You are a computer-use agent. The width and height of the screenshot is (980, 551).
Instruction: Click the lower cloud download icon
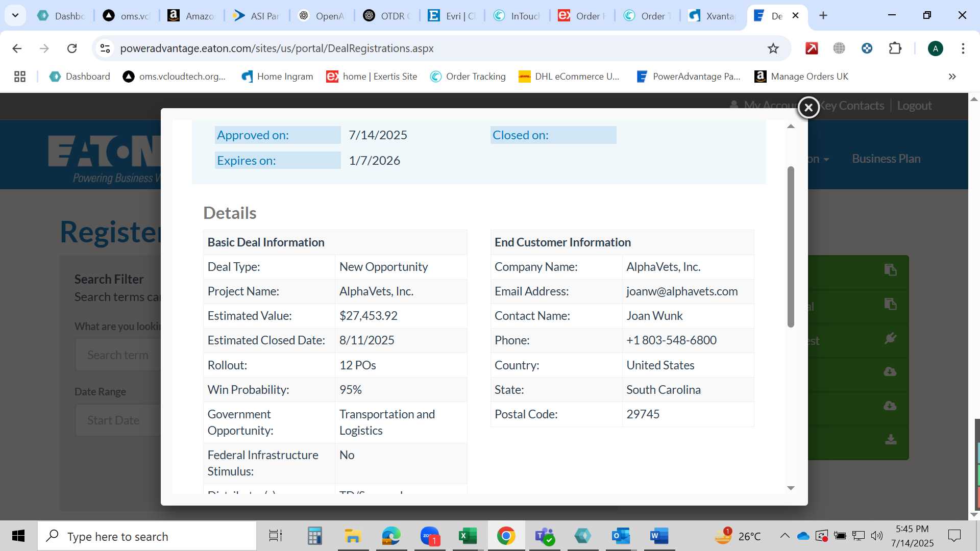[890, 406]
